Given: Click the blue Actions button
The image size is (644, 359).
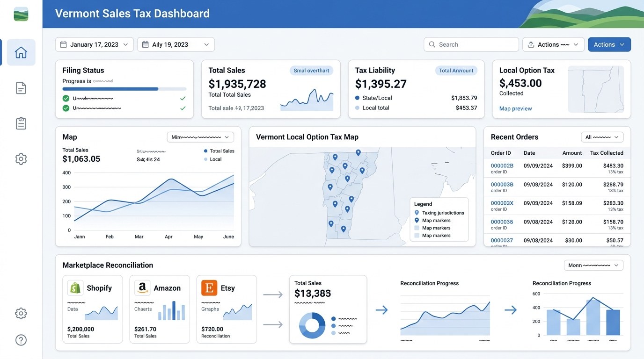Looking at the screenshot, I should (x=609, y=44).
